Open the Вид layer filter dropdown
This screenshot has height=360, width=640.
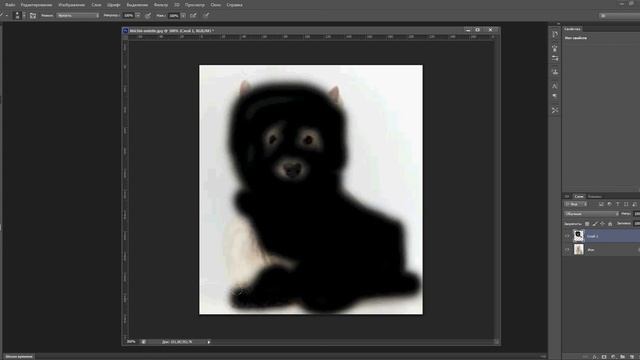click(576, 204)
